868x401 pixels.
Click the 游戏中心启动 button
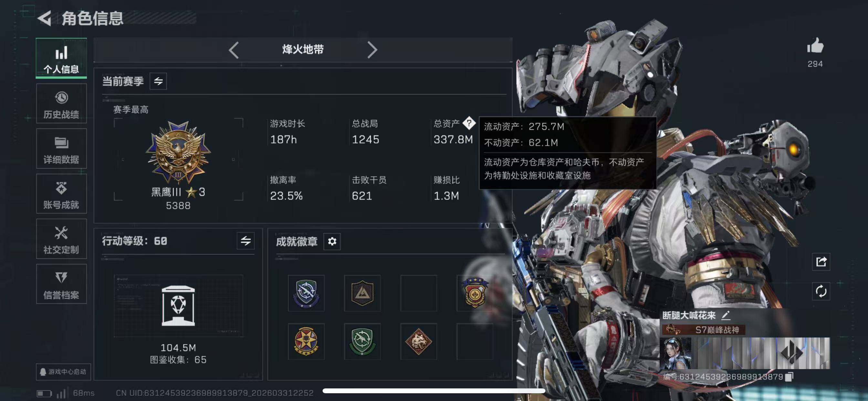pyautogui.click(x=63, y=372)
